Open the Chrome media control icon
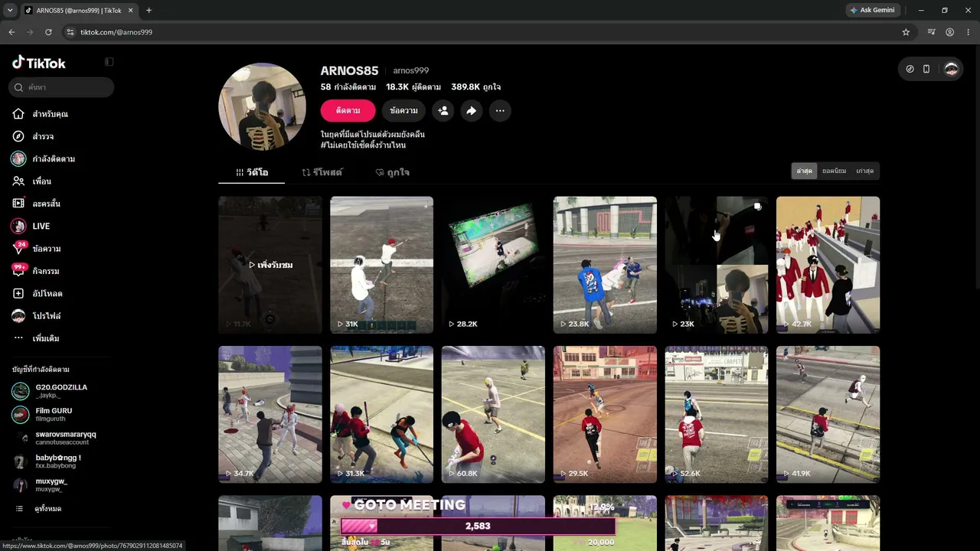 point(931,32)
